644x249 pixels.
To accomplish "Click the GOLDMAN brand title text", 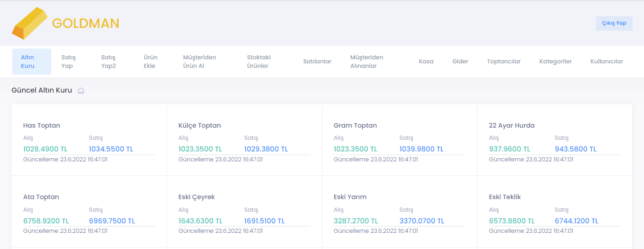I will (86, 23).
